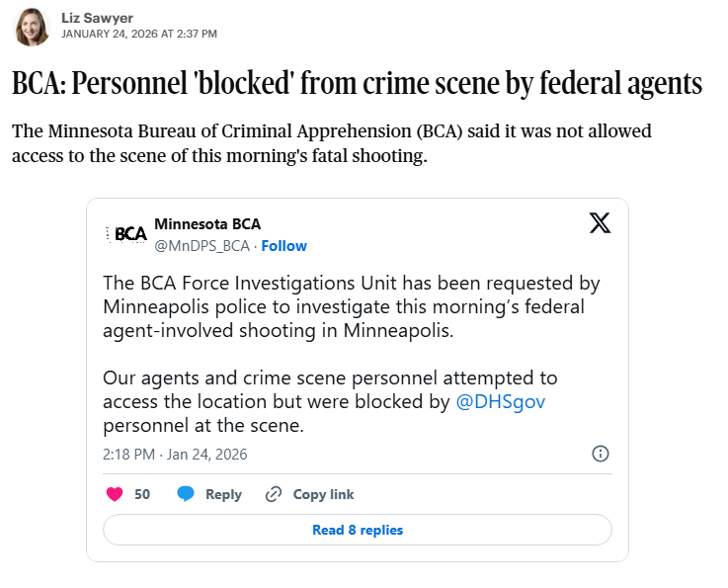Click the Liz Sawyer author name

coord(99,17)
